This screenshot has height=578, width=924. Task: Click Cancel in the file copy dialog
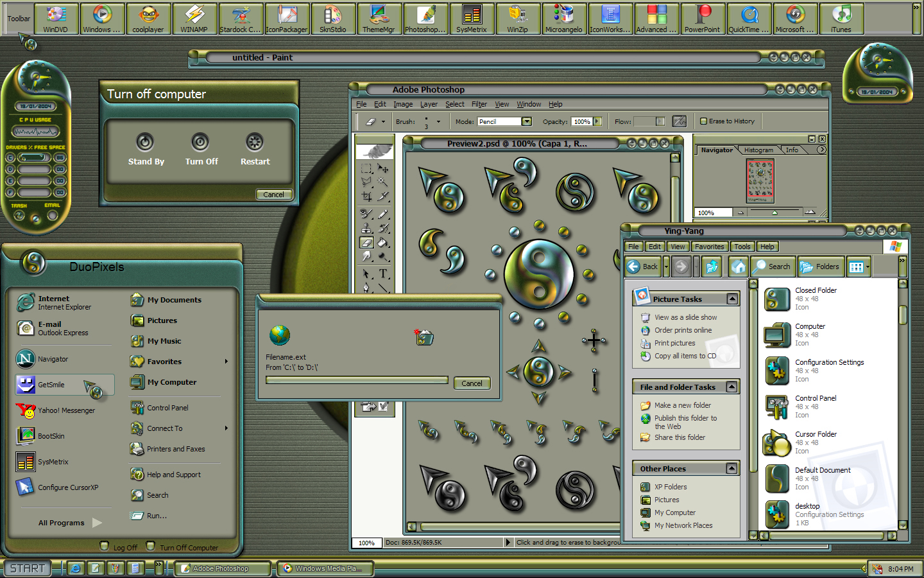472,383
